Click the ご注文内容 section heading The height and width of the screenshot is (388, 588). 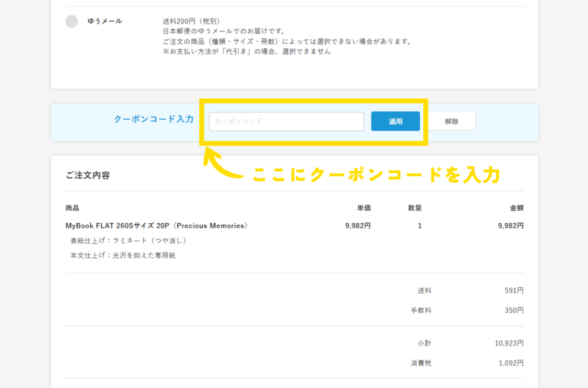[x=88, y=175]
